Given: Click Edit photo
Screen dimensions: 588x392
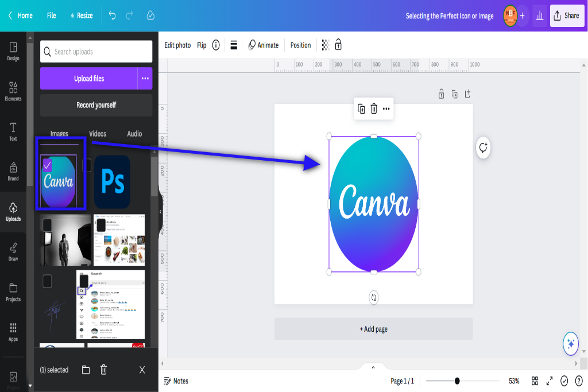Looking at the screenshot, I should pos(177,45).
